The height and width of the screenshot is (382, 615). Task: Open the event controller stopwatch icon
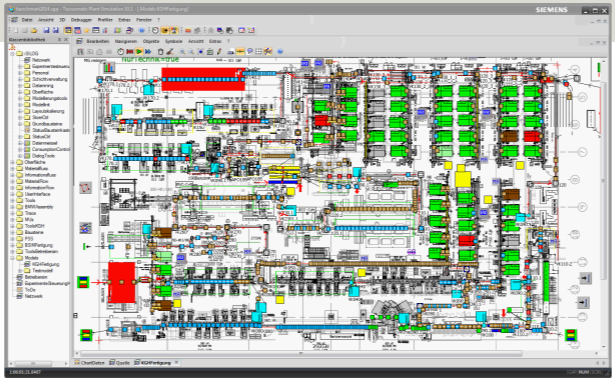point(120,51)
